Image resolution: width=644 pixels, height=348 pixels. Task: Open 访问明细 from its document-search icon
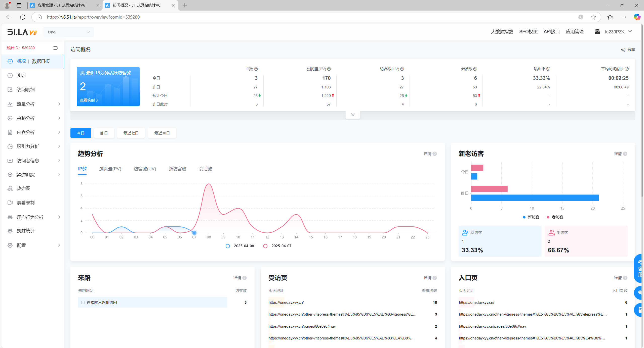coord(10,89)
